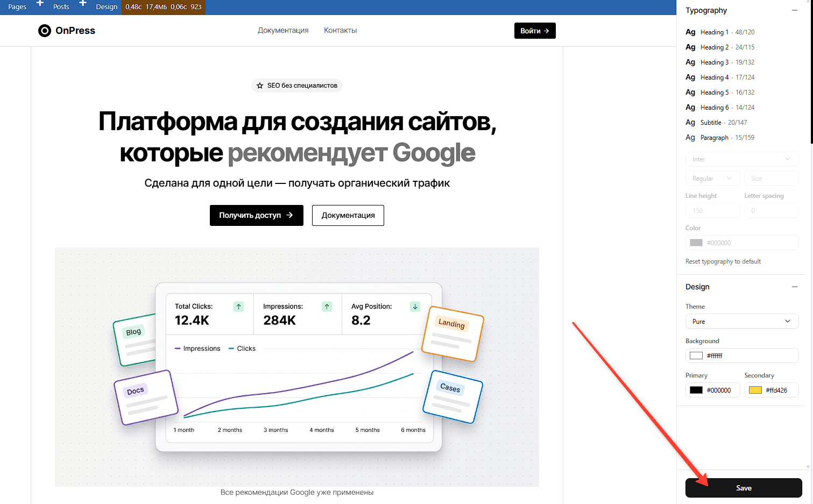The image size is (813, 504).
Task: Open the Posts menu
Action: tap(61, 7)
